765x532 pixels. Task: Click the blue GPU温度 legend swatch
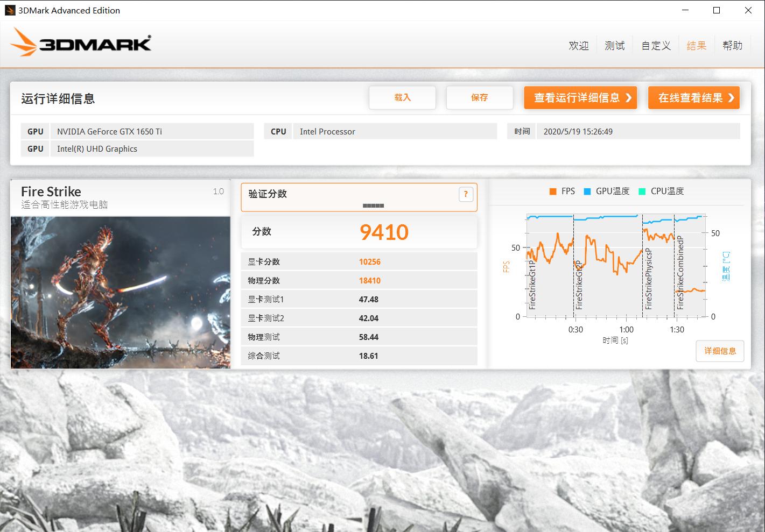pyautogui.click(x=587, y=191)
